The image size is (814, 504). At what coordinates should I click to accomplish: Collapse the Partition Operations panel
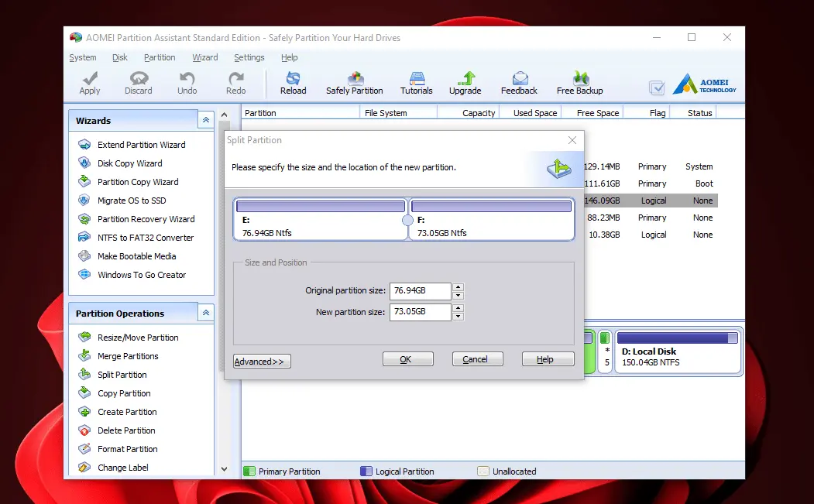(x=205, y=313)
